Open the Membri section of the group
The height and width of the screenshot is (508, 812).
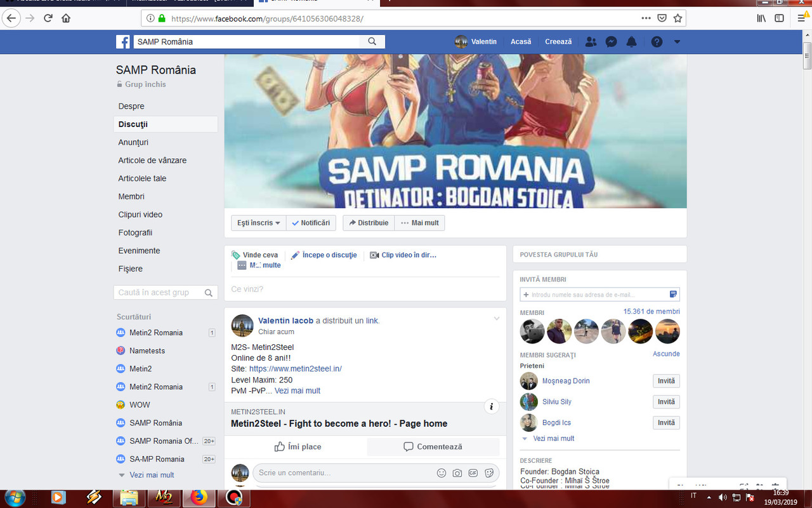[131, 196]
